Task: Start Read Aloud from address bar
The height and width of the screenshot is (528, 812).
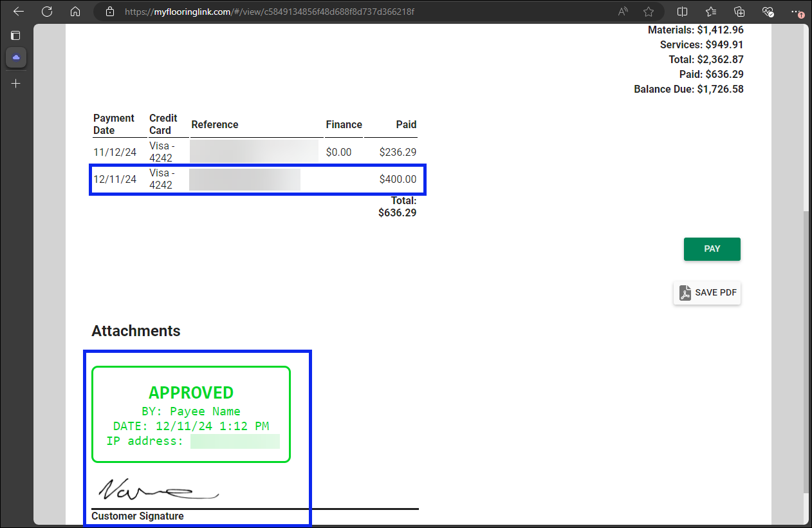Action: 623,12
